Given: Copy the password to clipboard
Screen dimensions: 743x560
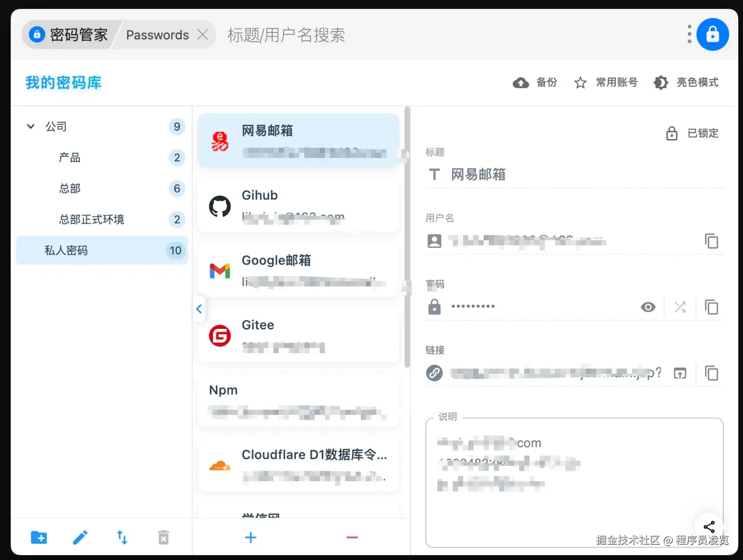Looking at the screenshot, I should [x=711, y=307].
